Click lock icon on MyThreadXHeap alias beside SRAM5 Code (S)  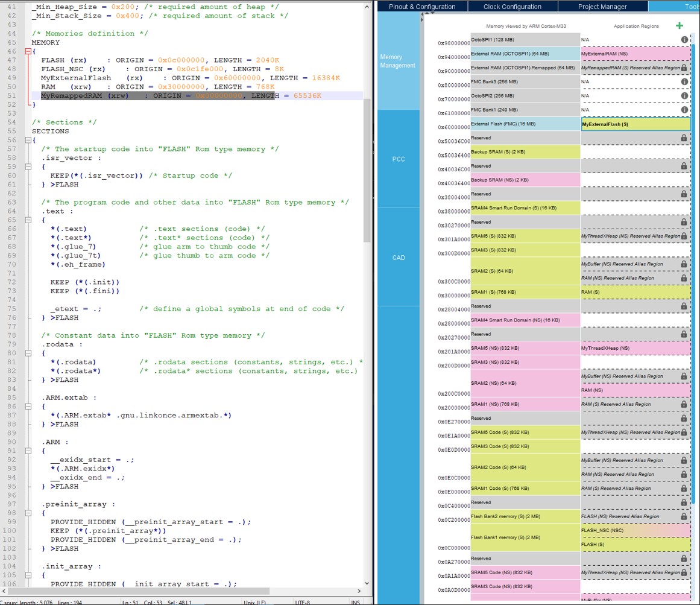pos(684,432)
